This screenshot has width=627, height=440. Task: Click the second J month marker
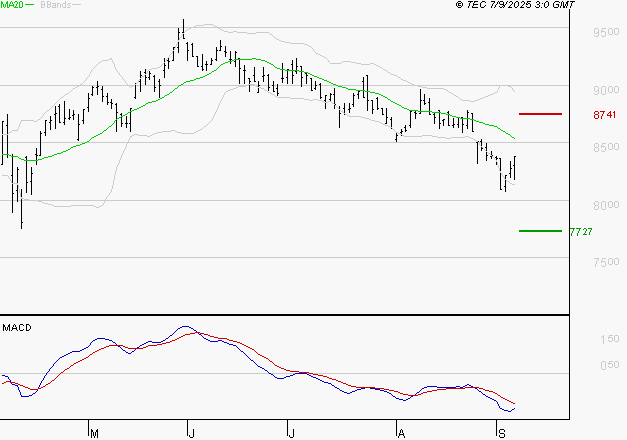click(x=292, y=434)
